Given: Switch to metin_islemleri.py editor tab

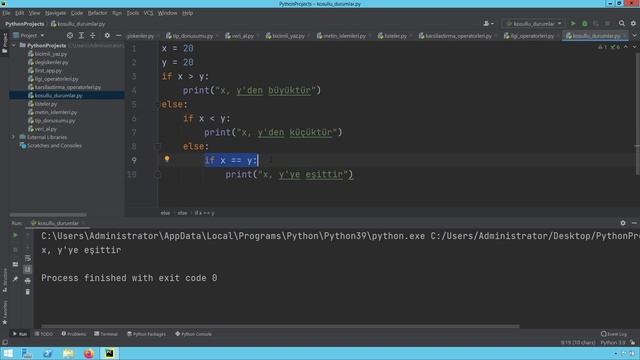Looking at the screenshot, I should 342,36.
